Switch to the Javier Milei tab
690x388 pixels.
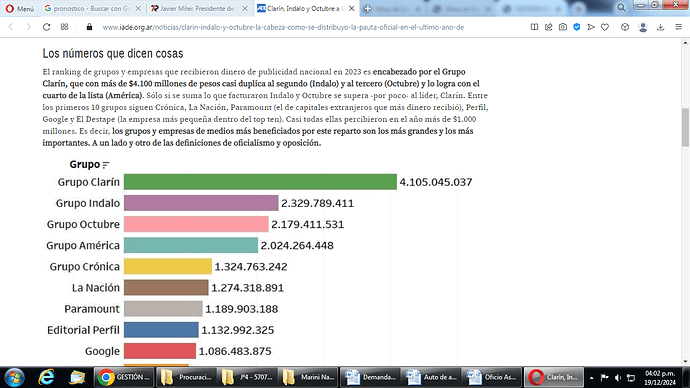(197, 8)
